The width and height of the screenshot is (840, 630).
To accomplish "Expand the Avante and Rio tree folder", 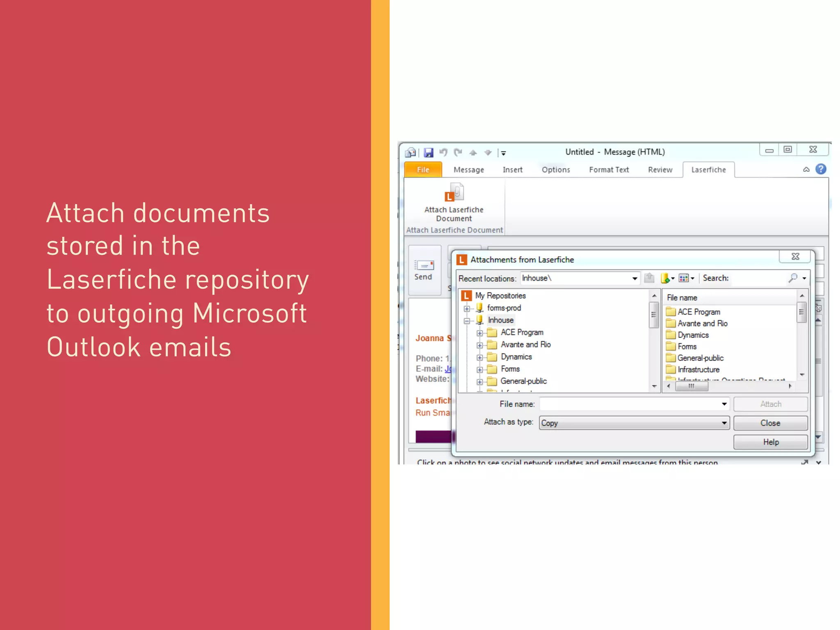I will tap(479, 345).
